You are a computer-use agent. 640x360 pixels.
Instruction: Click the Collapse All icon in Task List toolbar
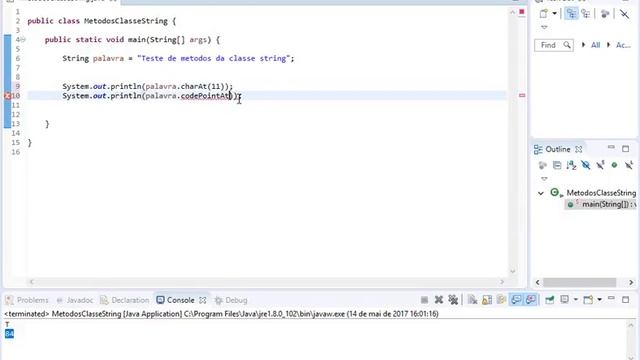(x=624, y=13)
